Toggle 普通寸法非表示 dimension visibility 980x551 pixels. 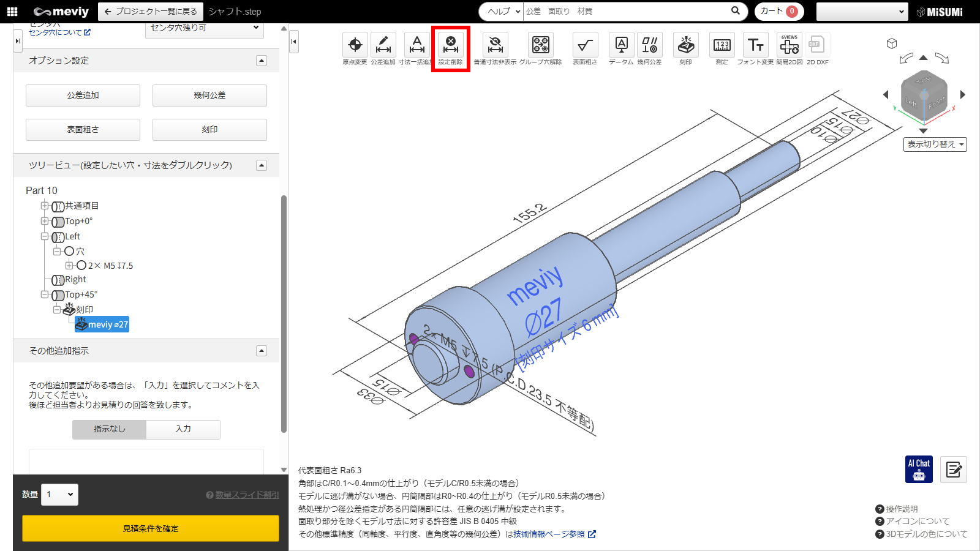(495, 45)
